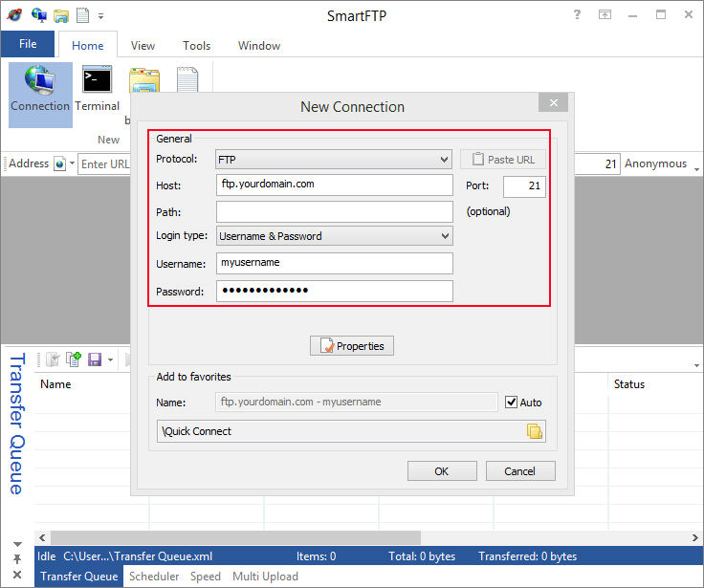Browse favorites folder icon beside Quick Connect
This screenshot has height=588, width=704.
tap(535, 431)
